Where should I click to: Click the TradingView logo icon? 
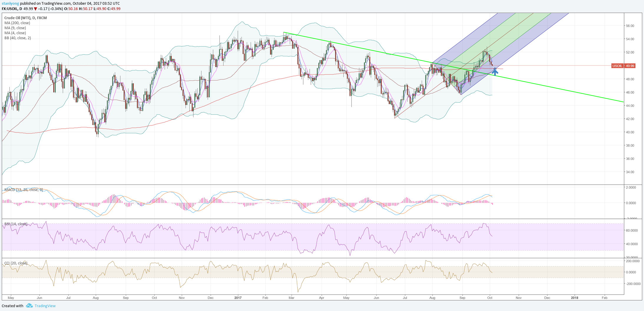click(x=29, y=306)
